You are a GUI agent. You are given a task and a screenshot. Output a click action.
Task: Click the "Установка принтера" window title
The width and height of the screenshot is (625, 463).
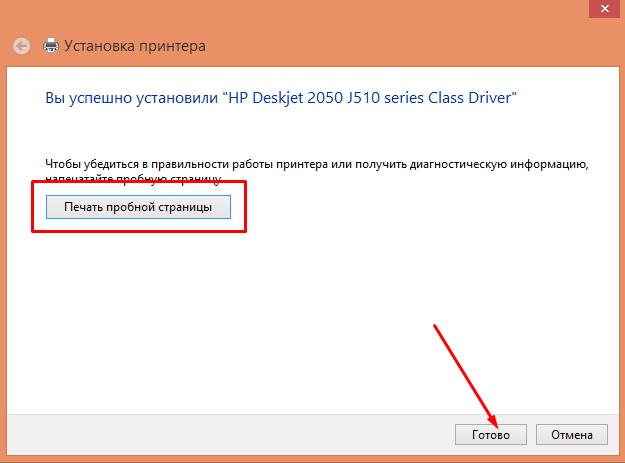[135, 46]
